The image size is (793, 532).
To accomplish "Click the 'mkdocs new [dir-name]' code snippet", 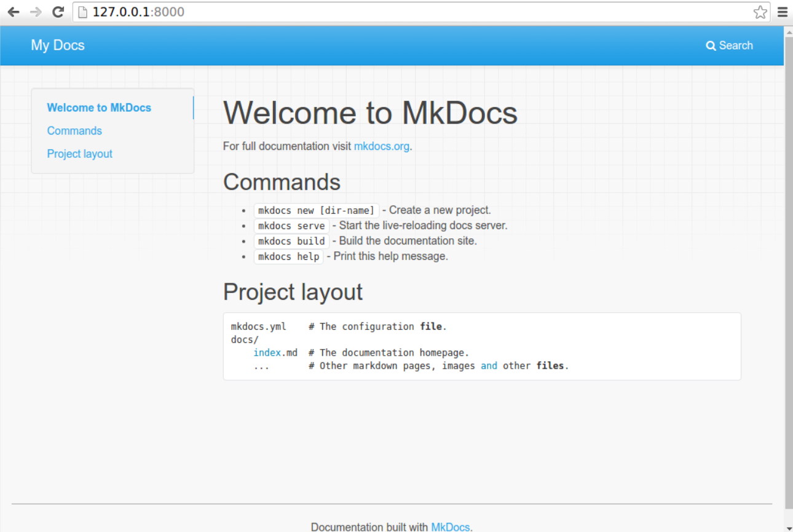I will pyautogui.click(x=317, y=211).
